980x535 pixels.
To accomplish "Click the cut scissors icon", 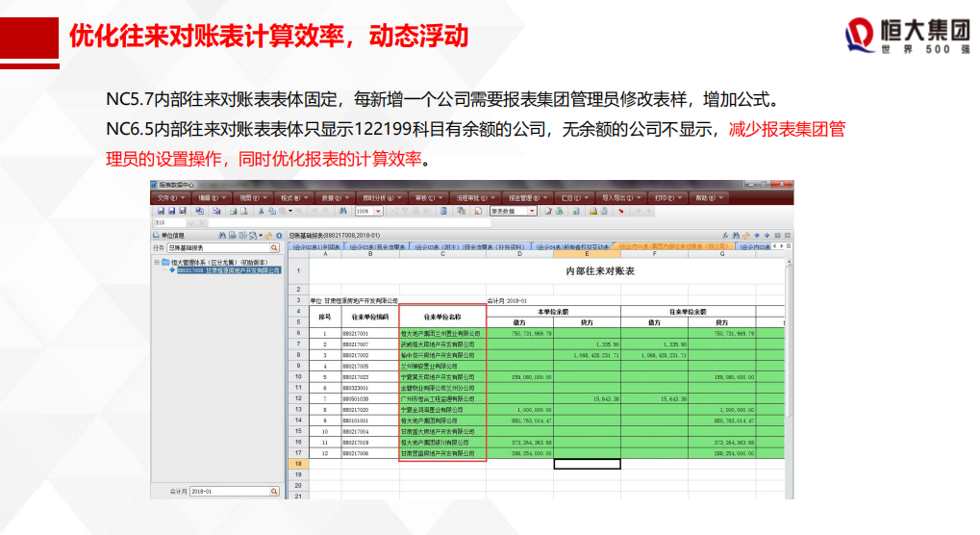I will (x=262, y=212).
